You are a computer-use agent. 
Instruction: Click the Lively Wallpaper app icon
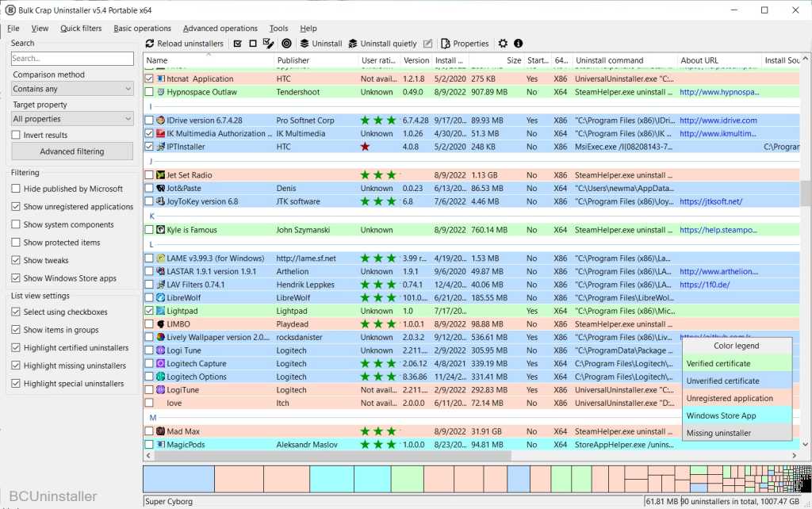(x=160, y=337)
